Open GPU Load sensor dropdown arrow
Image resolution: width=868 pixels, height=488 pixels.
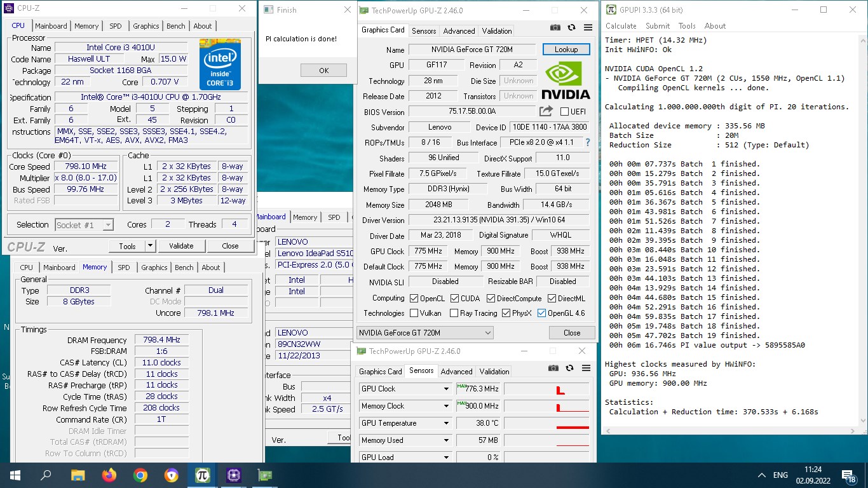coord(446,457)
